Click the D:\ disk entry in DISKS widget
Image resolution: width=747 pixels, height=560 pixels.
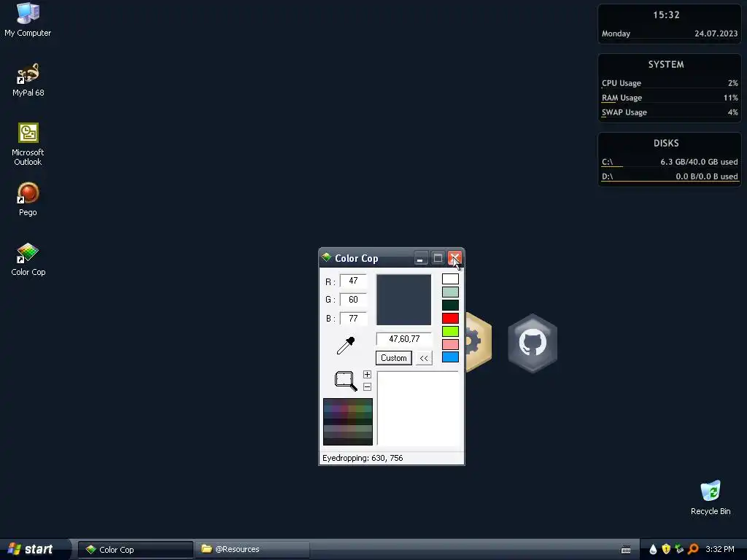tap(670, 176)
